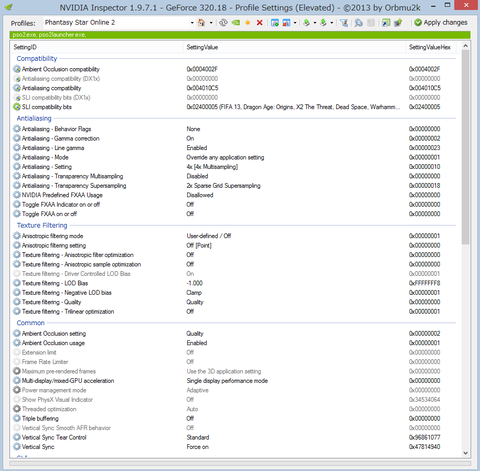
Task: Add an application to the current profile
Action: click(275, 23)
